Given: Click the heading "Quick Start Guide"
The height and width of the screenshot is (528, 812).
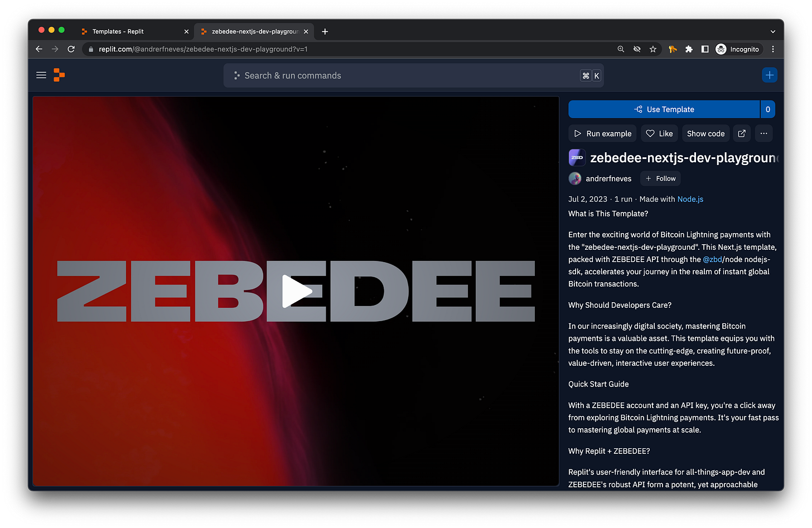Looking at the screenshot, I should [598, 384].
